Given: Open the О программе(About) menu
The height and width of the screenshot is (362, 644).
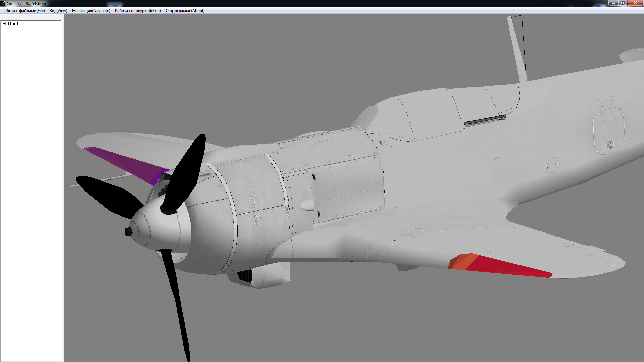Looking at the screenshot, I should [185, 11].
